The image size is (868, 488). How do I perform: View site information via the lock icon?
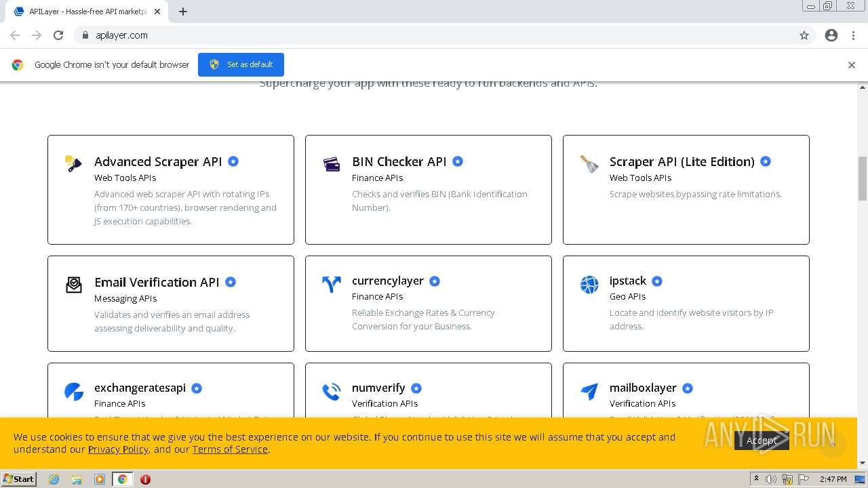coord(85,35)
